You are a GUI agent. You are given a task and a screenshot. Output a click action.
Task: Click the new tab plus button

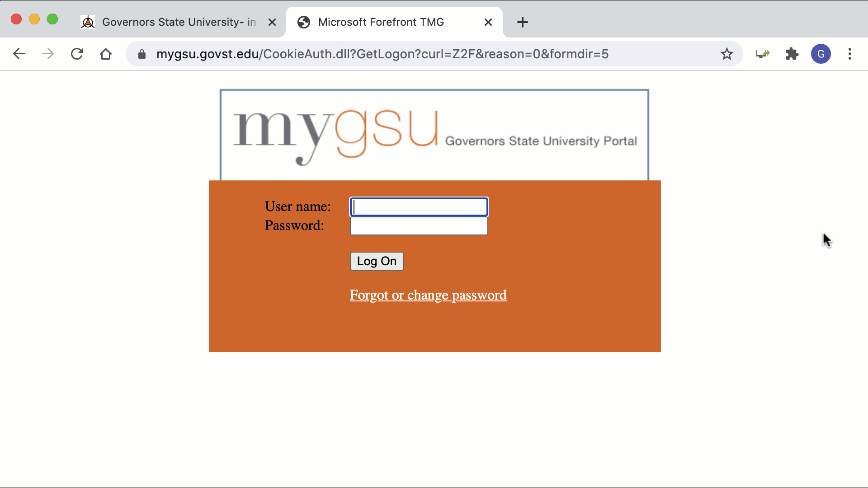pos(521,22)
